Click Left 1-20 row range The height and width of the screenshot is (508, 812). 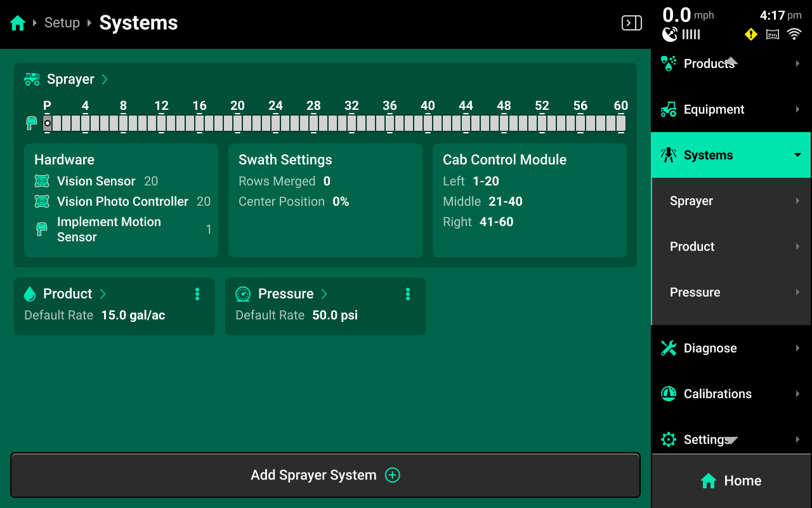click(486, 182)
